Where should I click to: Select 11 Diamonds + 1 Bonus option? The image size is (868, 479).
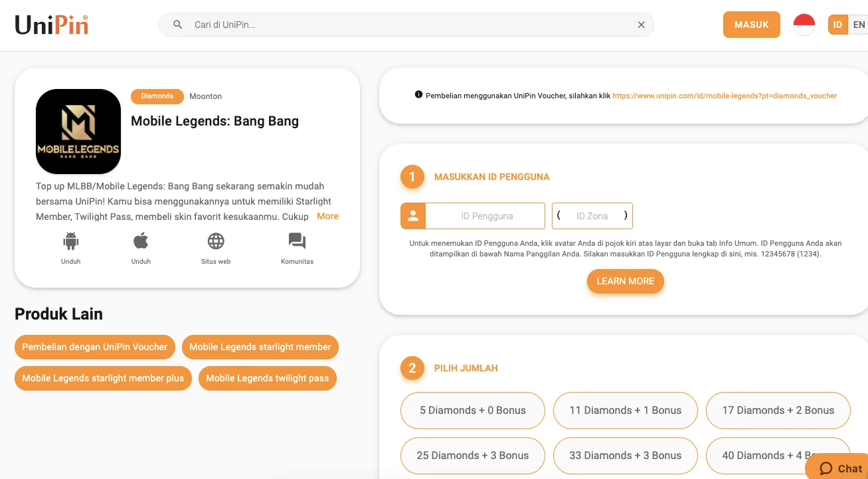626,411
